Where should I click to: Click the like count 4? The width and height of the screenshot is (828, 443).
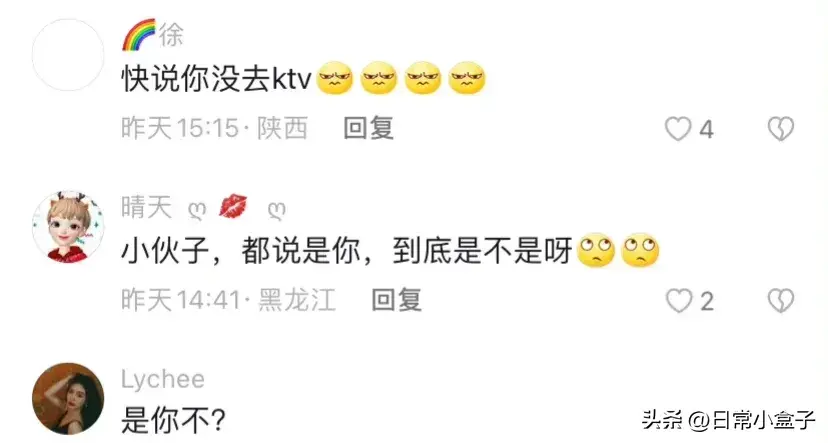pyautogui.click(x=706, y=130)
